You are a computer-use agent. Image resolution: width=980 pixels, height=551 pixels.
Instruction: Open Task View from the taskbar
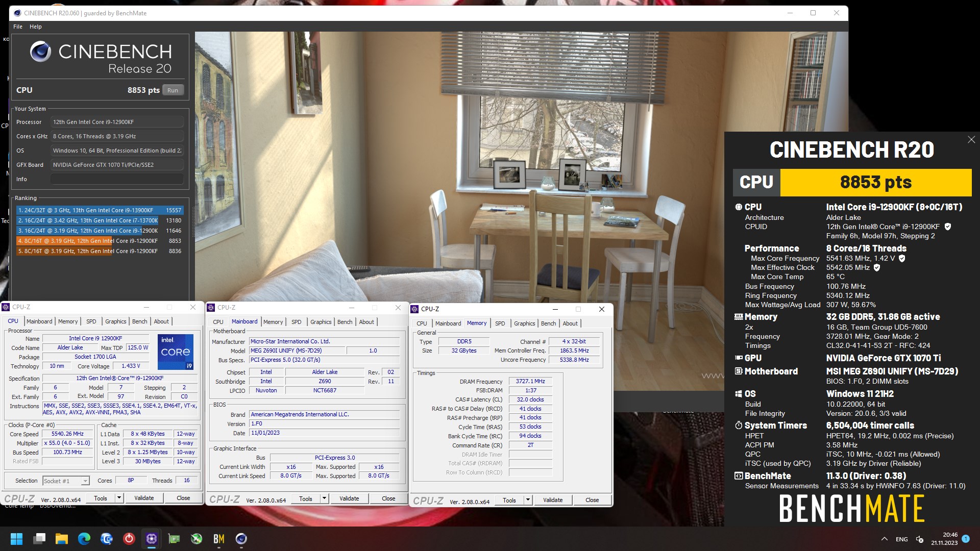coord(39,539)
